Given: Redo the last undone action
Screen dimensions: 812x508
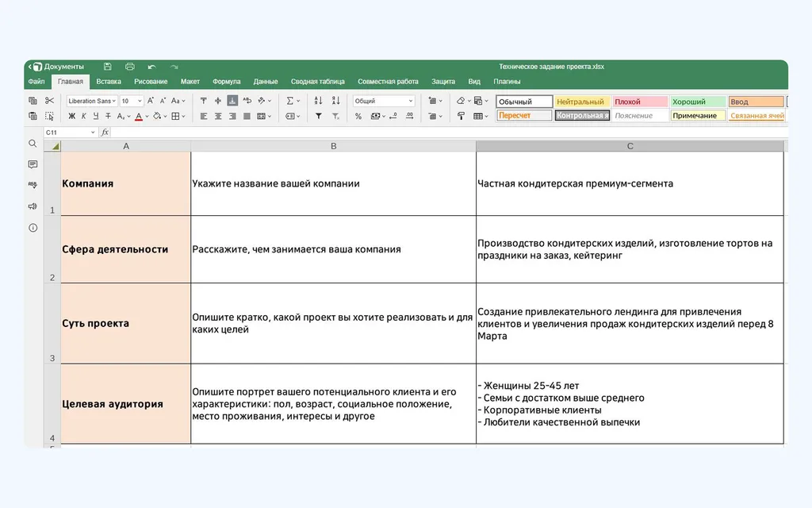Looking at the screenshot, I should tap(174, 67).
